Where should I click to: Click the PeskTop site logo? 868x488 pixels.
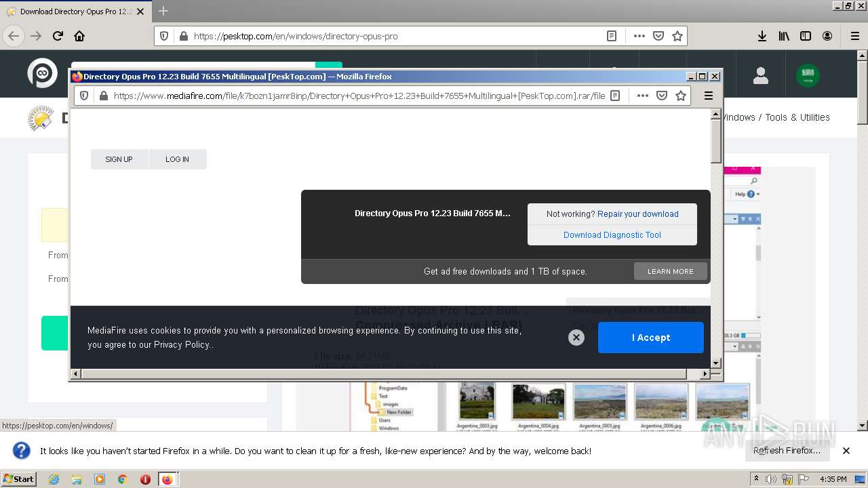click(42, 73)
